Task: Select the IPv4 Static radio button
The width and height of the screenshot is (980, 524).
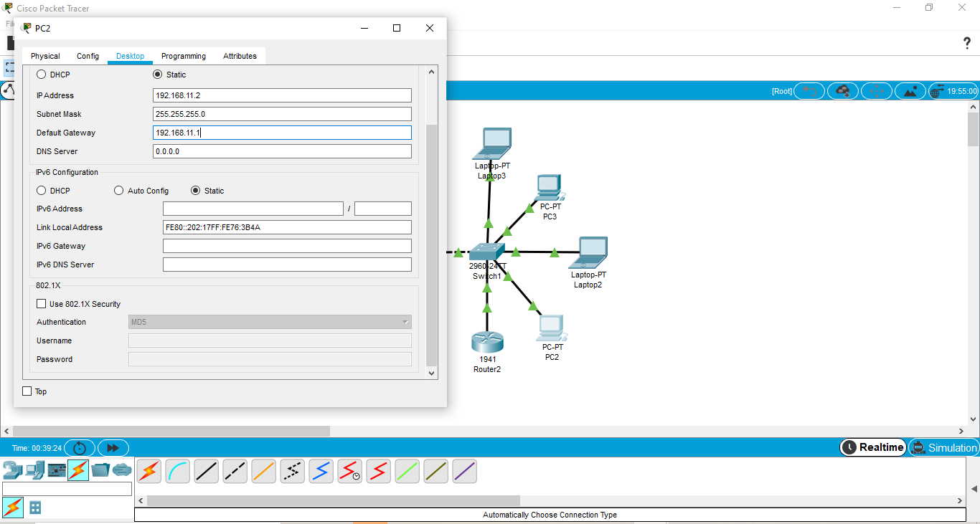Action: pos(158,75)
